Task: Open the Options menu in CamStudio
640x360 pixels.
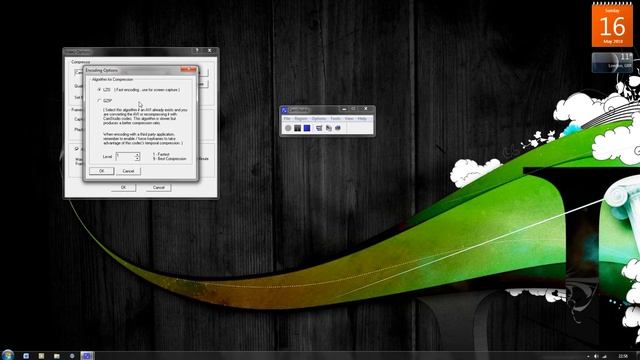Action: (319, 119)
